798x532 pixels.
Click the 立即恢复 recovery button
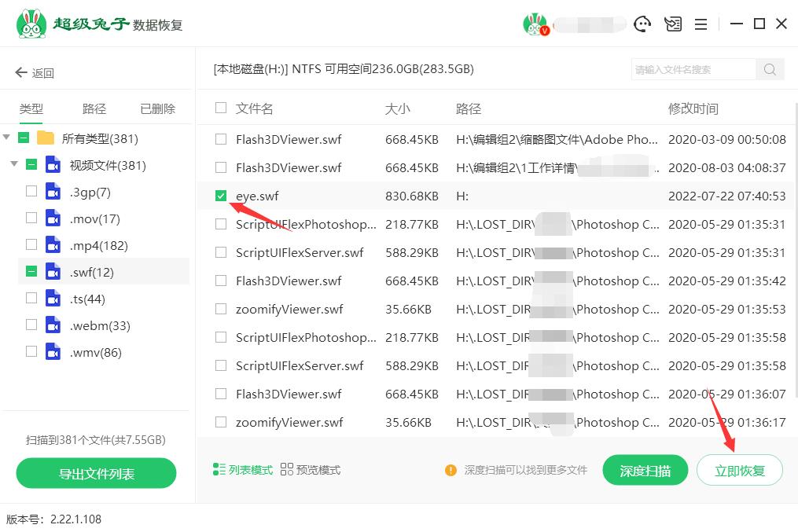pyautogui.click(x=739, y=469)
